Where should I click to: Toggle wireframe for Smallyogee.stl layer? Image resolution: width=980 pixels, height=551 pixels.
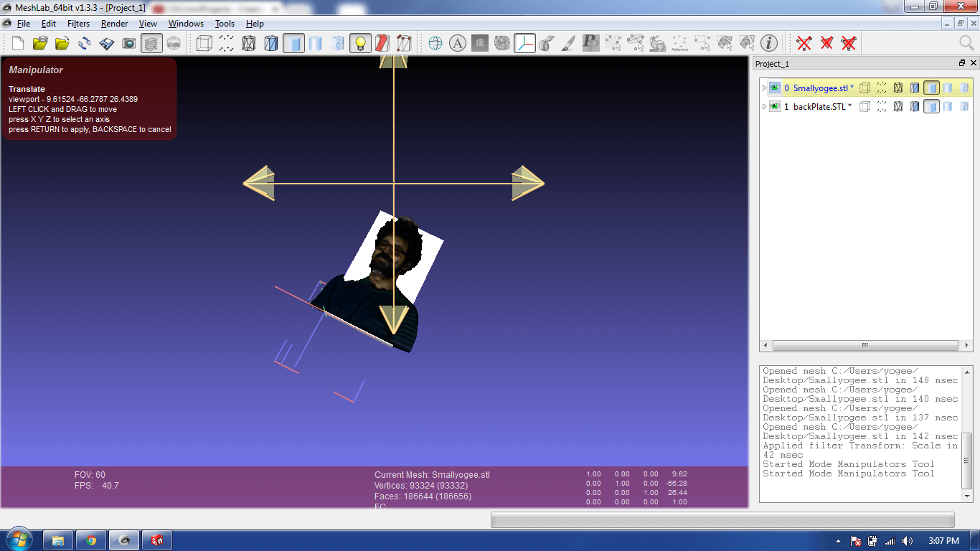point(897,88)
